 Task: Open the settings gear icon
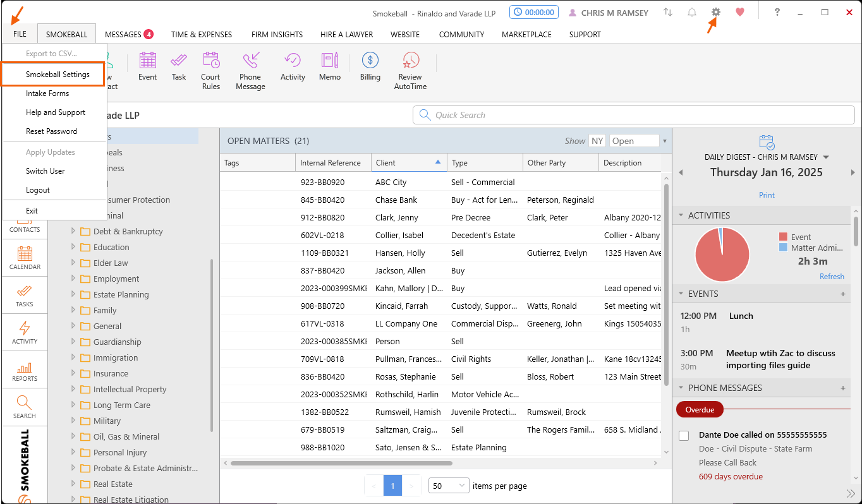716,12
